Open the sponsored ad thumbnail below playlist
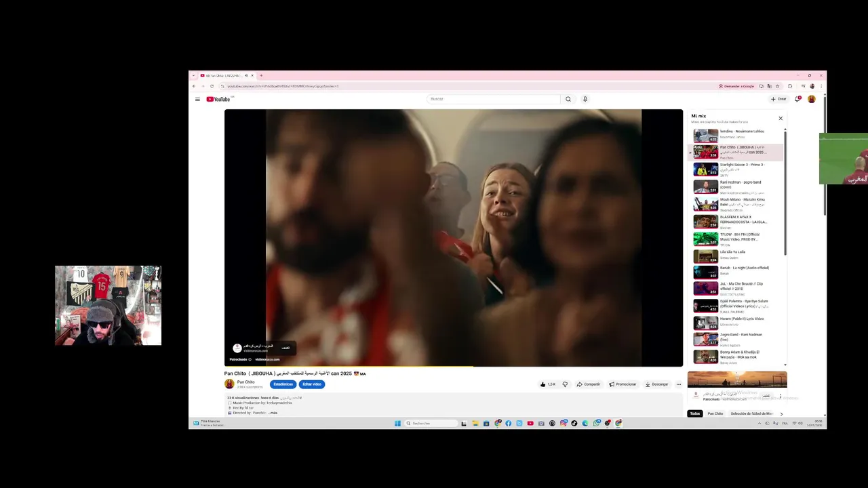This screenshot has height=488, width=868. point(737,380)
